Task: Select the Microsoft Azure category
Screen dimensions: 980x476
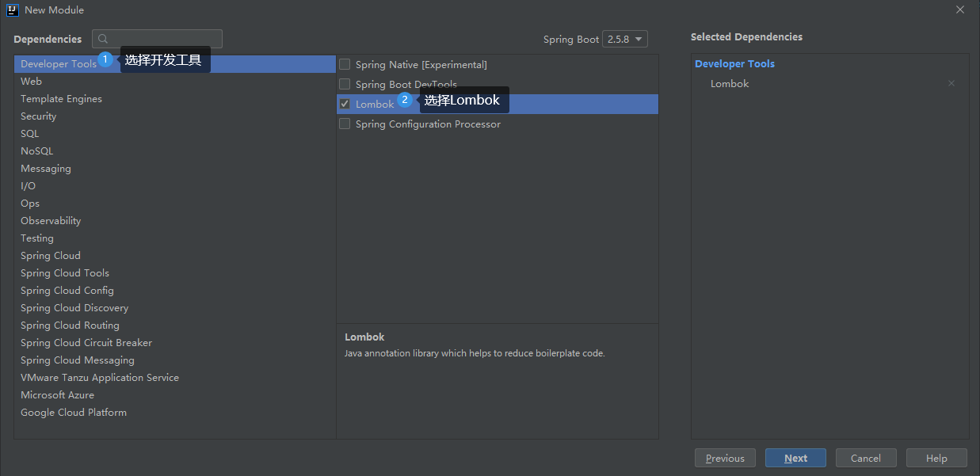Action: click(175, 394)
